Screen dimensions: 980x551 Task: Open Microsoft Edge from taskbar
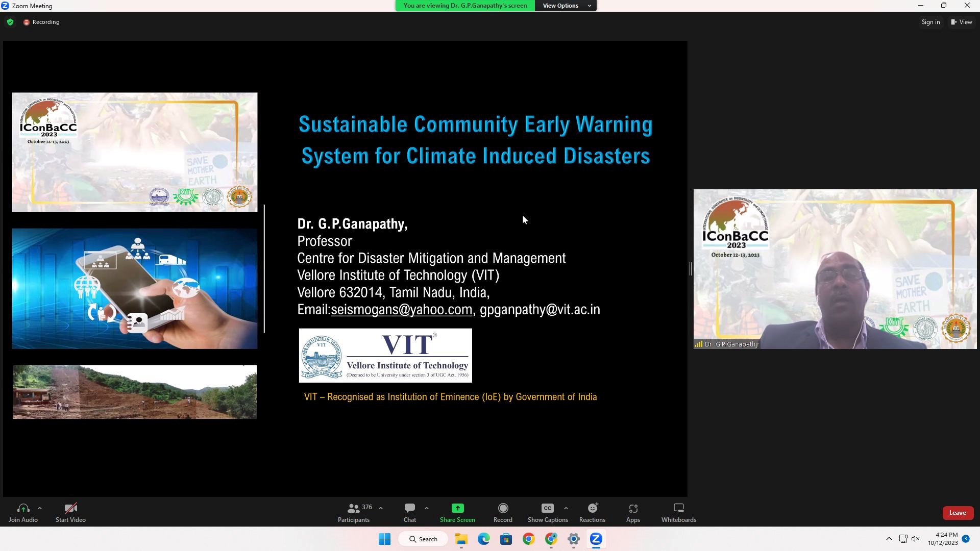[484, 539]
